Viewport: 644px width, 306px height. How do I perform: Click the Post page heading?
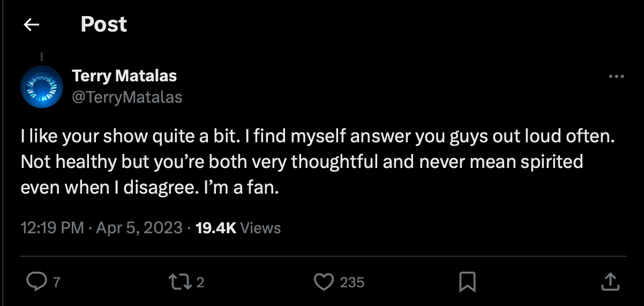103,25
